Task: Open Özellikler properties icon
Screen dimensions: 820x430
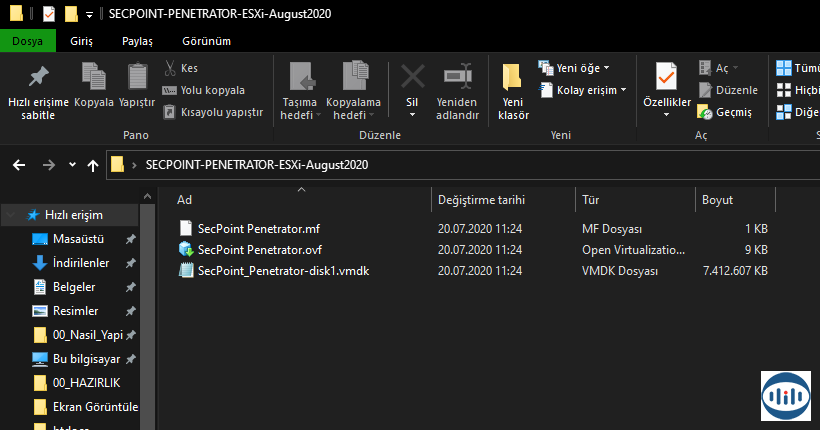Action: click(666, 78)
